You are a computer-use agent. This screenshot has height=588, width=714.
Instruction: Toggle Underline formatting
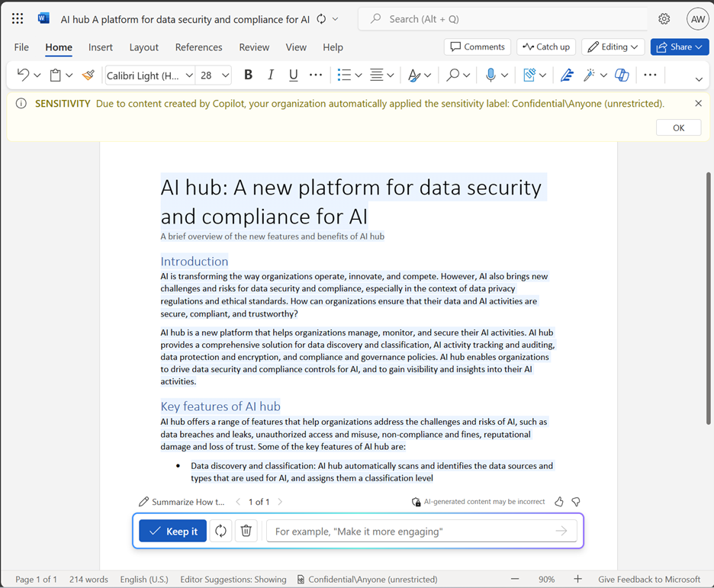293,75
